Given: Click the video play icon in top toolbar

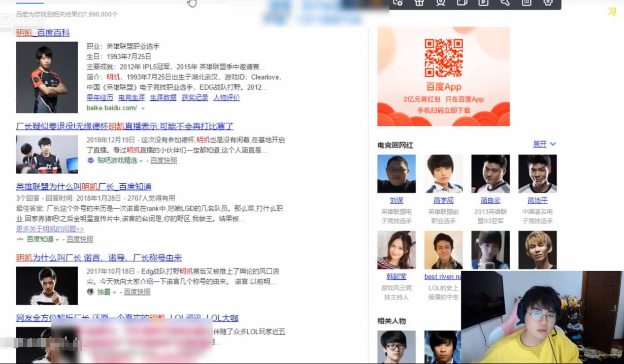Looking at the screenshot, I should pos(483,3).
